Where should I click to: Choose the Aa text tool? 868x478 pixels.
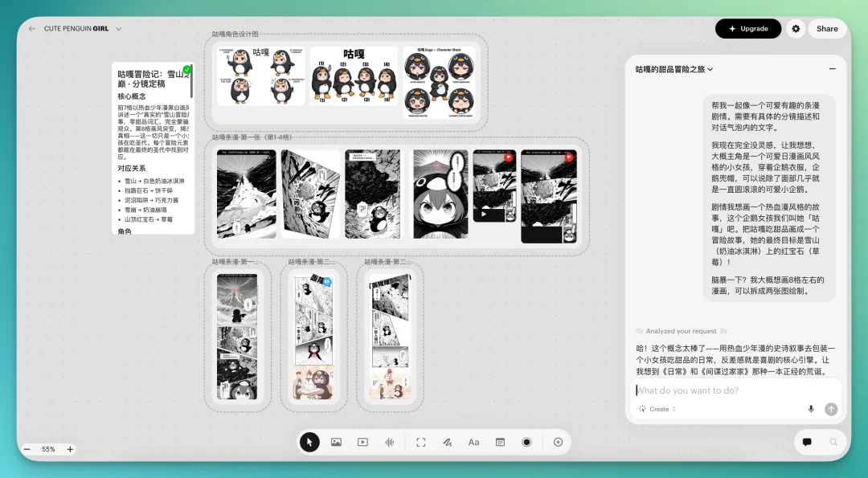(473, 442)
